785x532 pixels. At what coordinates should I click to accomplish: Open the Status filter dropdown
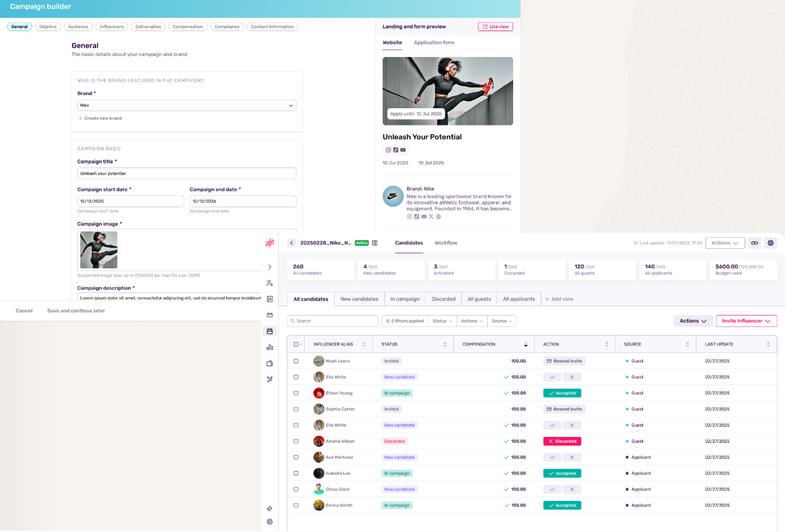442,321
